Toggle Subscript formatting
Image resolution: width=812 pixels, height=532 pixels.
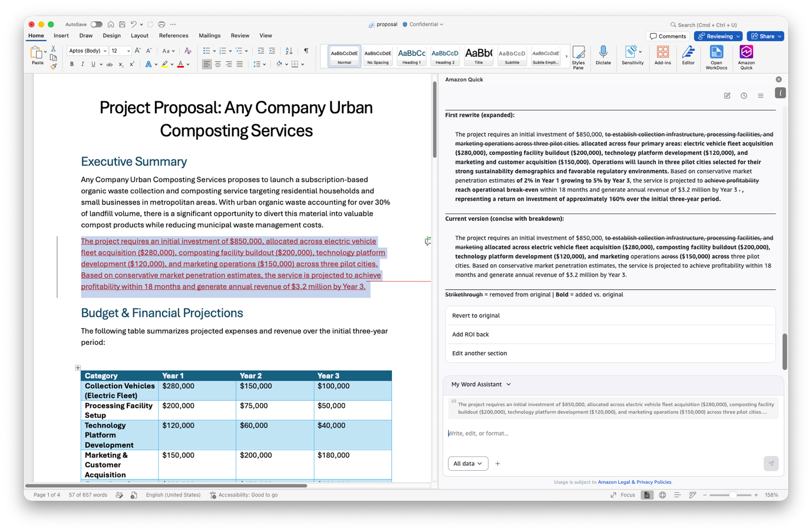[121, 64]
